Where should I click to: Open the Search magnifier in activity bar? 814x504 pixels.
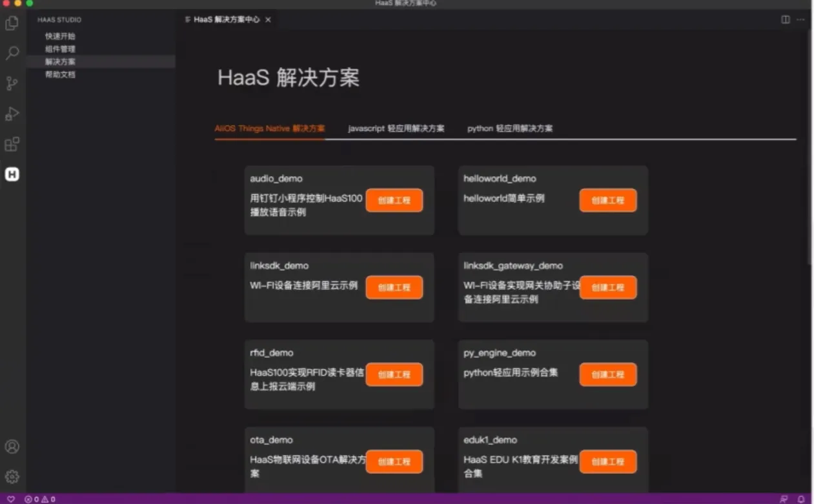12,54
